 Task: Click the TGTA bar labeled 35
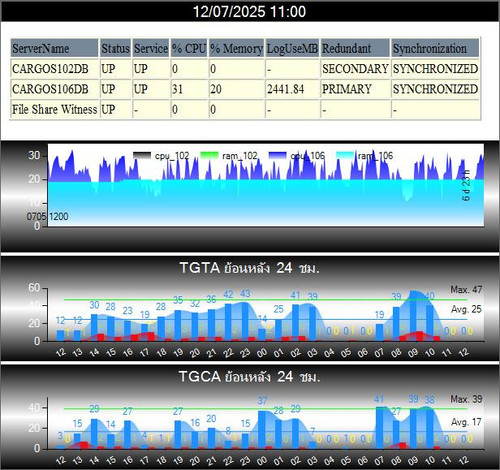pyautogui.click(x=178, y=326)
